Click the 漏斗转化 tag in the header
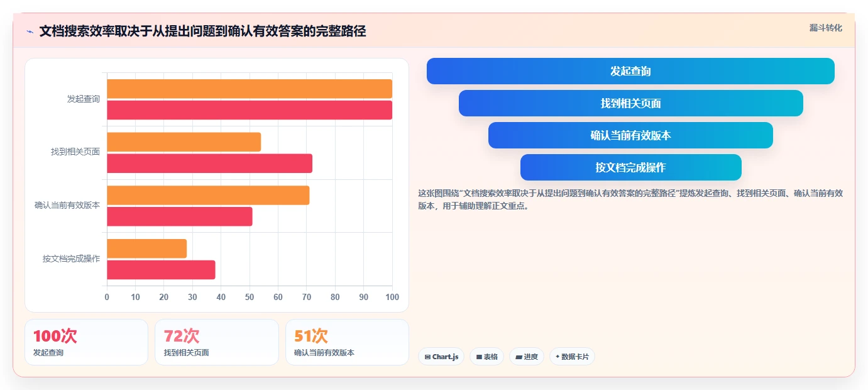 (x=825, y=28)
